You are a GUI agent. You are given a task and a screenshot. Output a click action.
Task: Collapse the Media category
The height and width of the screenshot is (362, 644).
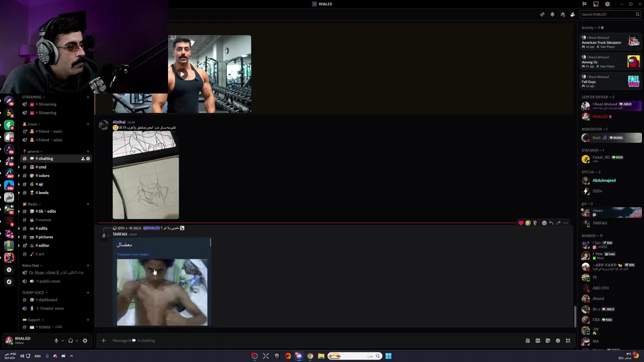pyautogui.click(x=32, y=204)
